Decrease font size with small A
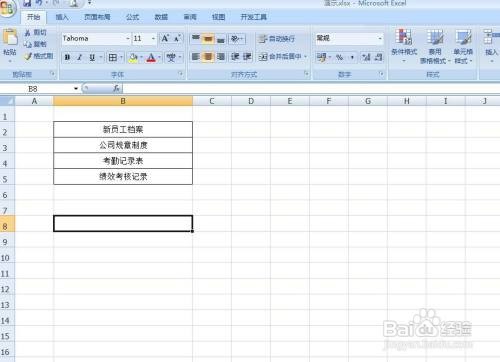 point(177,39)
